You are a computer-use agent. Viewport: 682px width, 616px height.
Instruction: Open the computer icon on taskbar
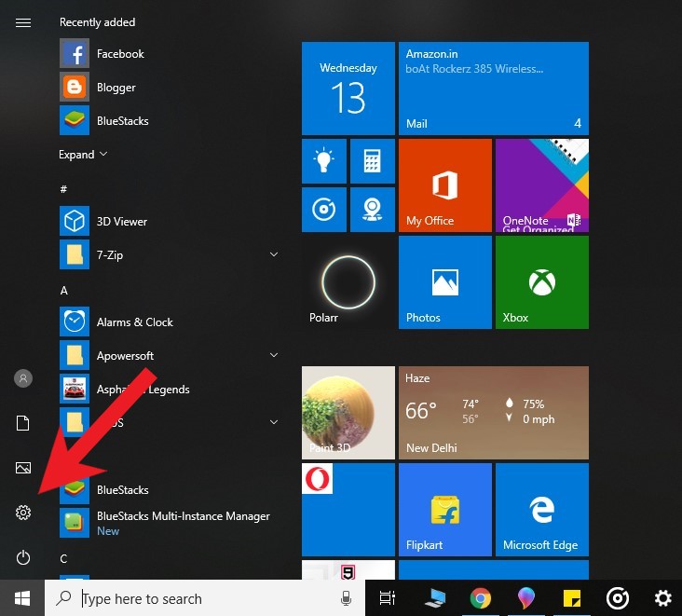(435, 598)
